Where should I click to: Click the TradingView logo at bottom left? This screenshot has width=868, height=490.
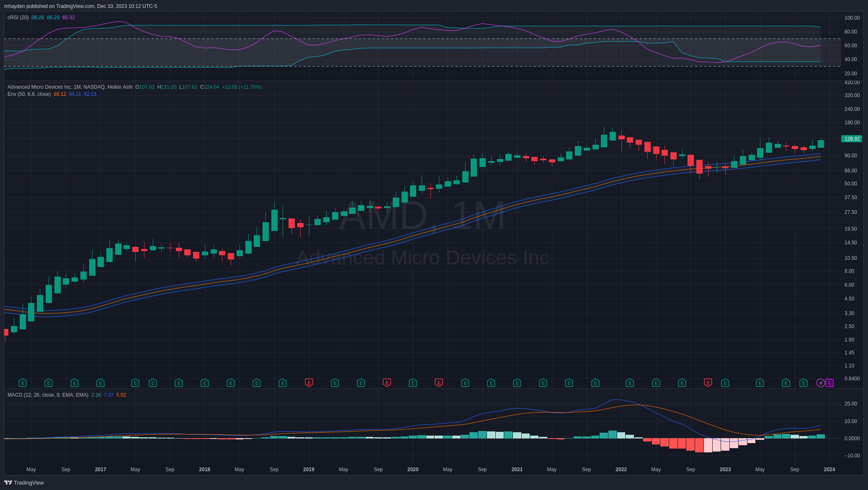tap(24, 482)
